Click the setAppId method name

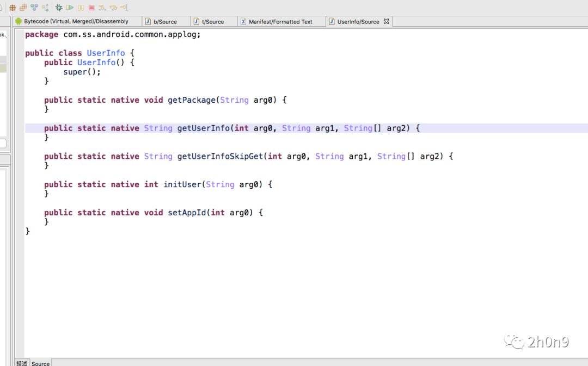point(187,213)
